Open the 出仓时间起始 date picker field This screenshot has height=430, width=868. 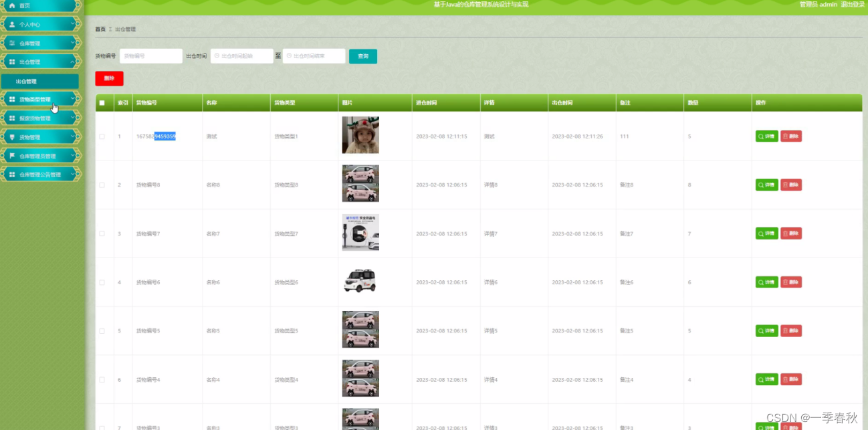click(x=242, y=56)
